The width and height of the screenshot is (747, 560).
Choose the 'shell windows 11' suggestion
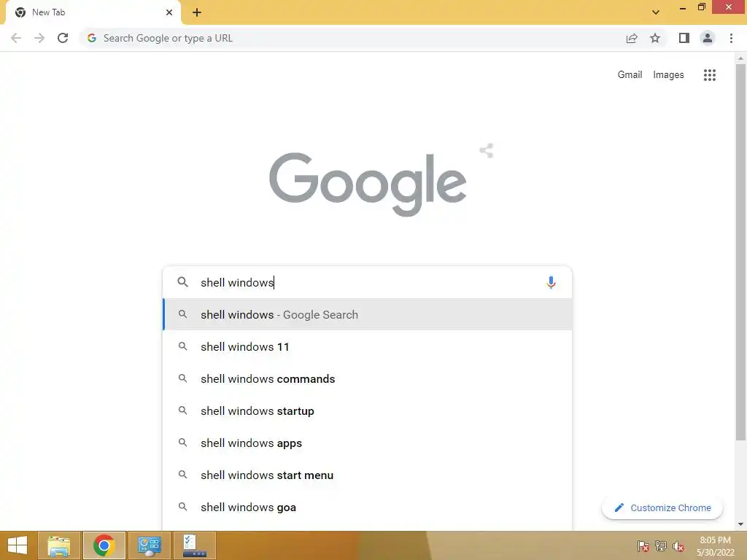point(367,346)
